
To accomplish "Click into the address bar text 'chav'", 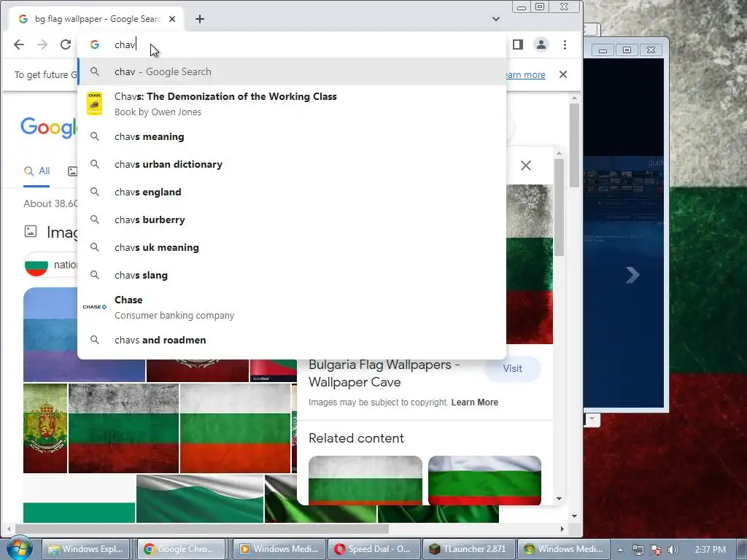I will (125, 44).
